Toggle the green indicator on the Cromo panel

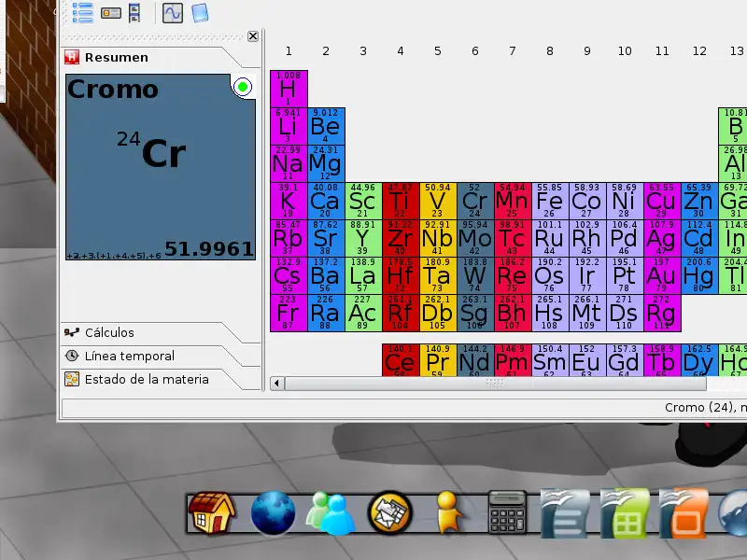pos(243,86)
